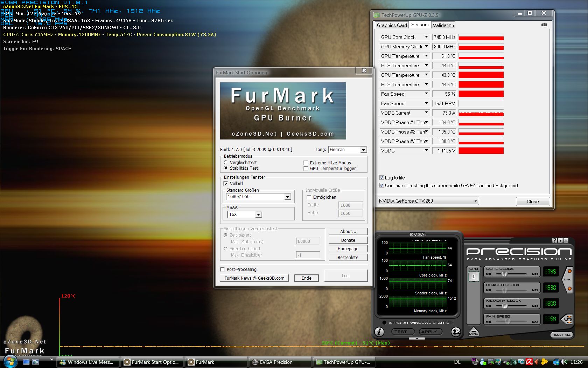The height and width of the screenshot is (368, 588).
Task: Open EVGA Precision information button
Action: (x=379, y=332)
